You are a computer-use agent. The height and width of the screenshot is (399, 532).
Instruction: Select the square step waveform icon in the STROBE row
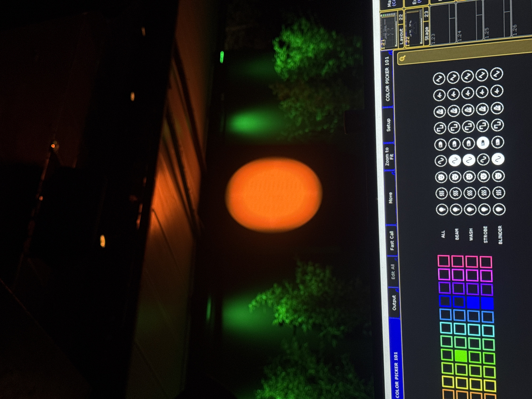point(483,126)
